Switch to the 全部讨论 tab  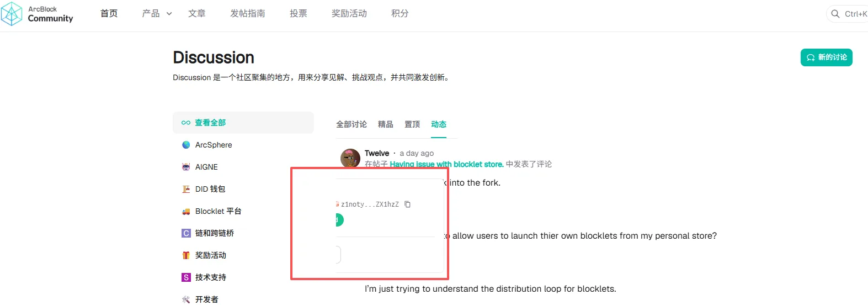tap(352, 124)
